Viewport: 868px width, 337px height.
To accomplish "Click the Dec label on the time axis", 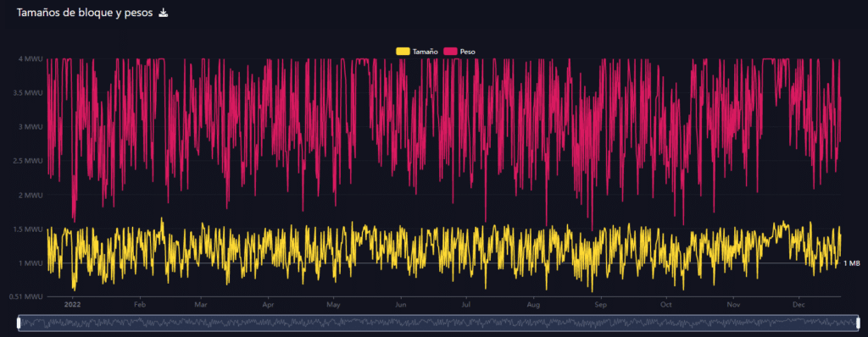I will pos(798,304).
